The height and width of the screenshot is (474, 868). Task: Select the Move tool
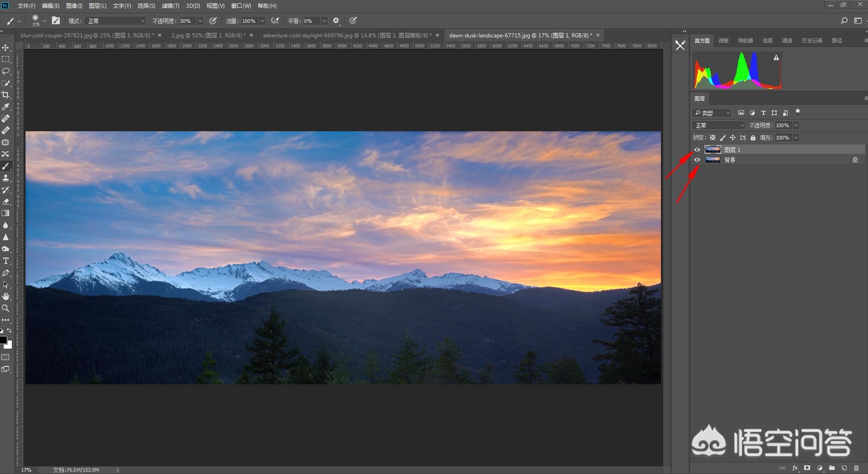(x=5, y=47)
